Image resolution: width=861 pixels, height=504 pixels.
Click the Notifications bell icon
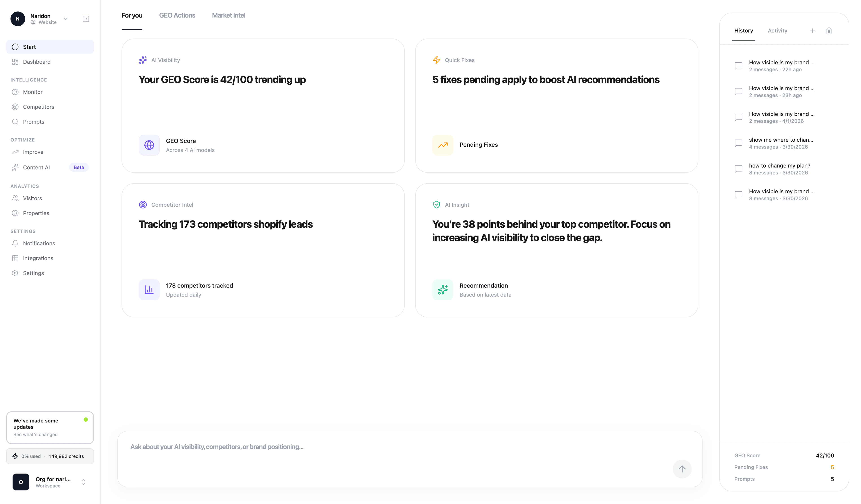[x=15, y=243]
